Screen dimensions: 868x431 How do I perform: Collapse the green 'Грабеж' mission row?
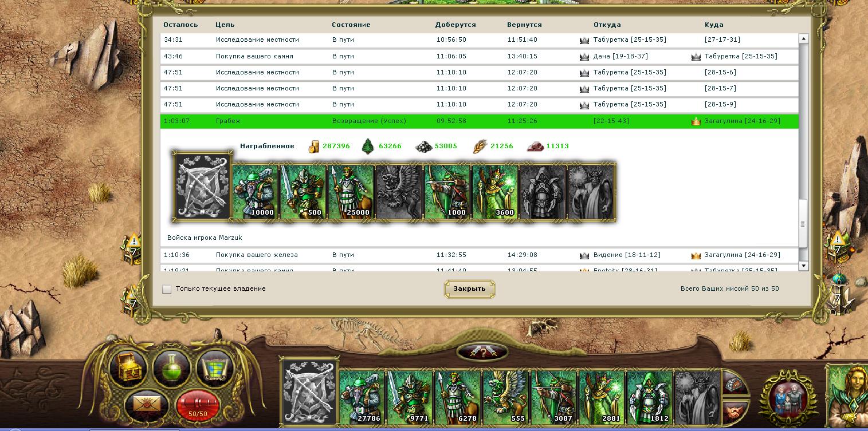pos(479,121)
